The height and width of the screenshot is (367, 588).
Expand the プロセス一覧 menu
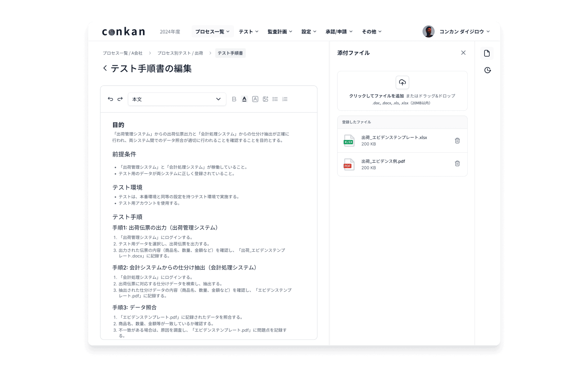(x=212, y=32)
